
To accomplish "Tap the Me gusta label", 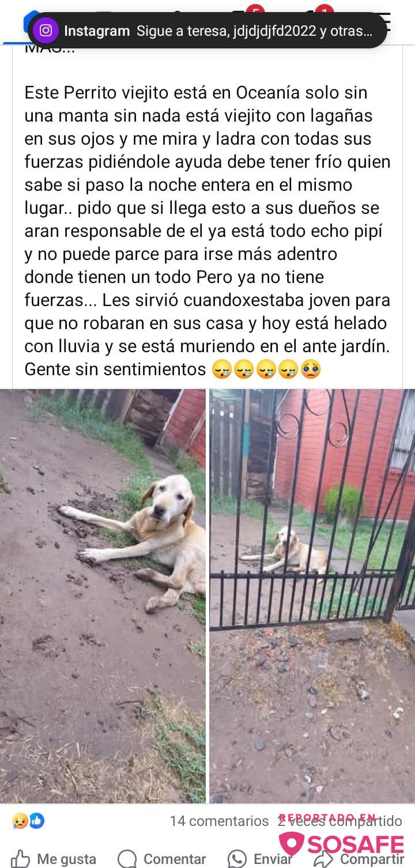I will [x=66, y=859].
